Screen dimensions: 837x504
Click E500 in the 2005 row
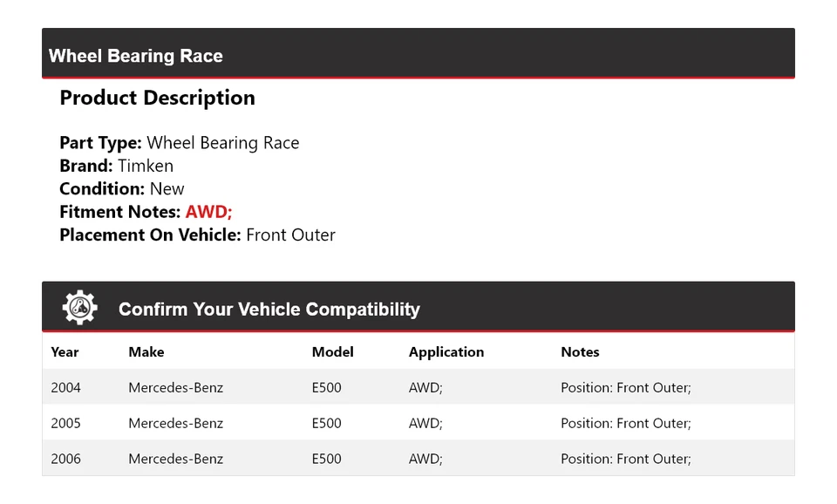[x=326, y=424]
